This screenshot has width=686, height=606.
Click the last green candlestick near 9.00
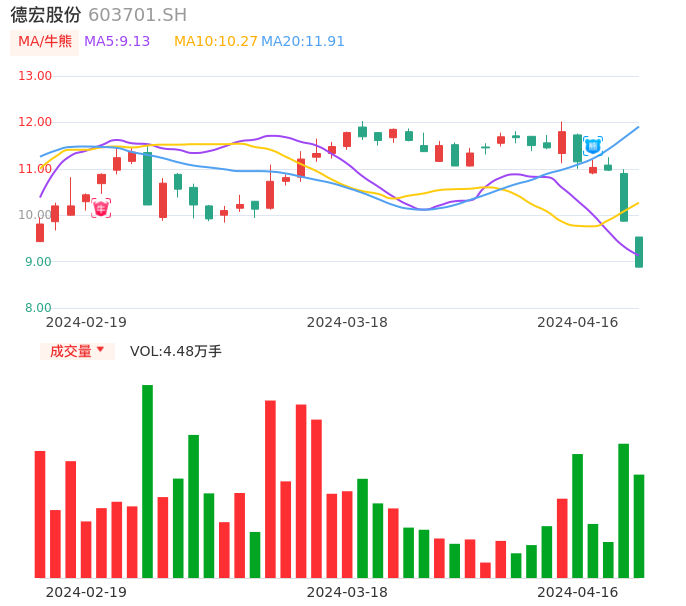click(x=639, y=252)
